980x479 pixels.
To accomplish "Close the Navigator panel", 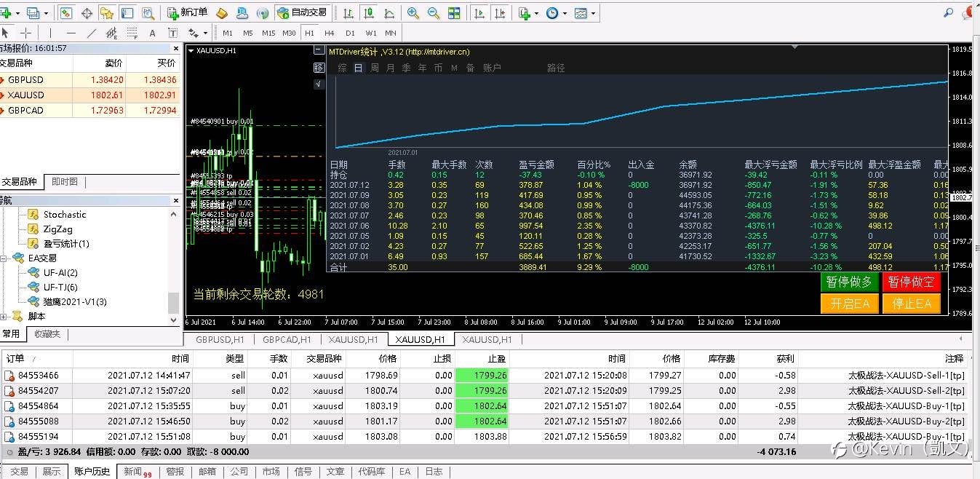I will tap(176, 200).
